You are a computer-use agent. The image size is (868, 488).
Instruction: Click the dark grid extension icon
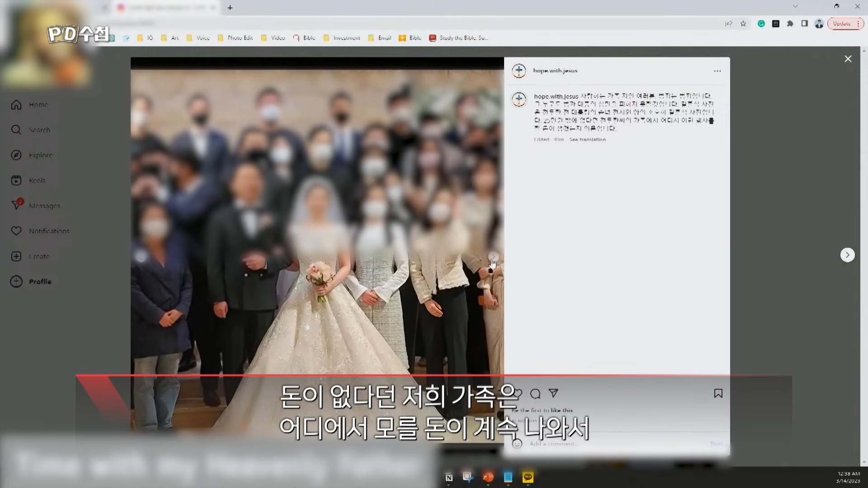[776, 24]
